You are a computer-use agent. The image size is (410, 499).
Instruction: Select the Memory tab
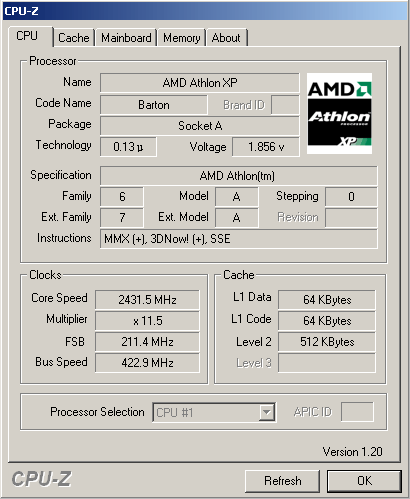tap(182, 38)
